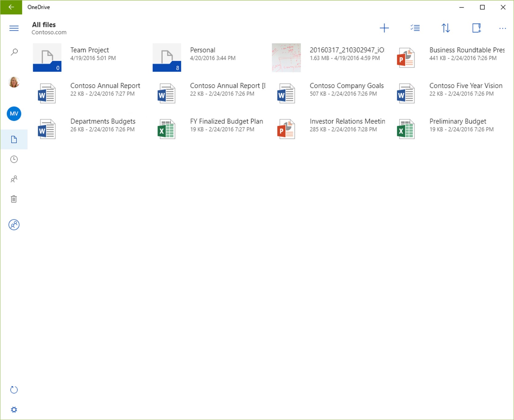The image size is (514, 420).
Task: Go back using the green back arrow
Action: [11, 7]
